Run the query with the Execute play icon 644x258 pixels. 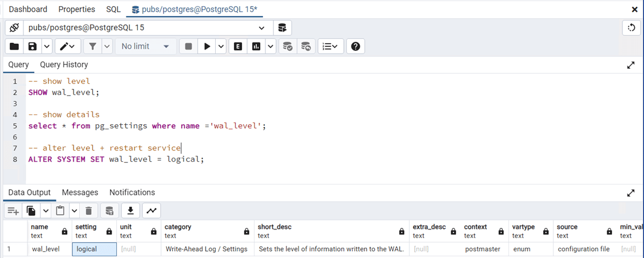[x=207, y=47]
